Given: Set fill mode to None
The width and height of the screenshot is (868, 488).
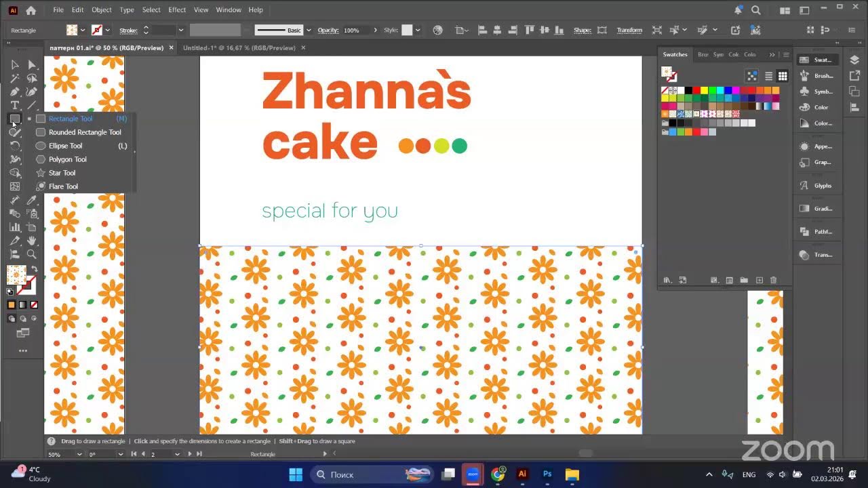Looking at the screenshot, I should click(34, 305).
